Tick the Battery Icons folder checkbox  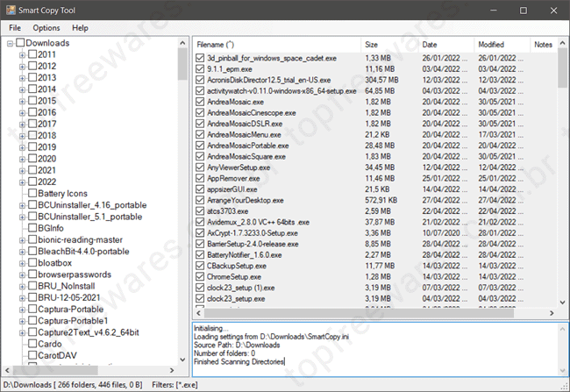[32, 193]
